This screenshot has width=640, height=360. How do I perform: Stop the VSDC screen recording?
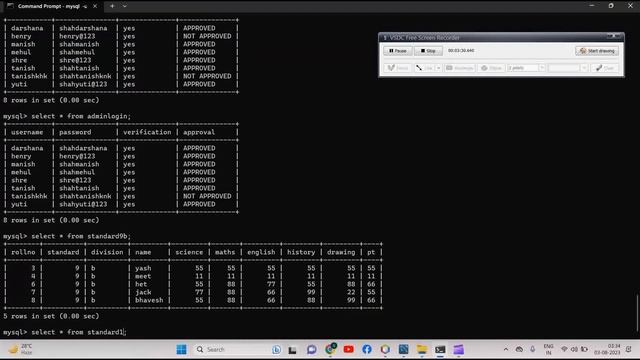[x=428, y=51]
